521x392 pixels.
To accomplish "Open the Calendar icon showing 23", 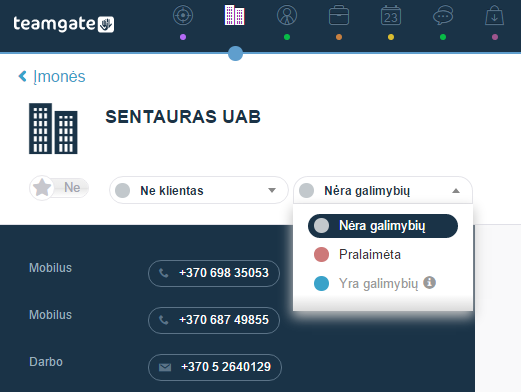I will click(x=391, y=16).
